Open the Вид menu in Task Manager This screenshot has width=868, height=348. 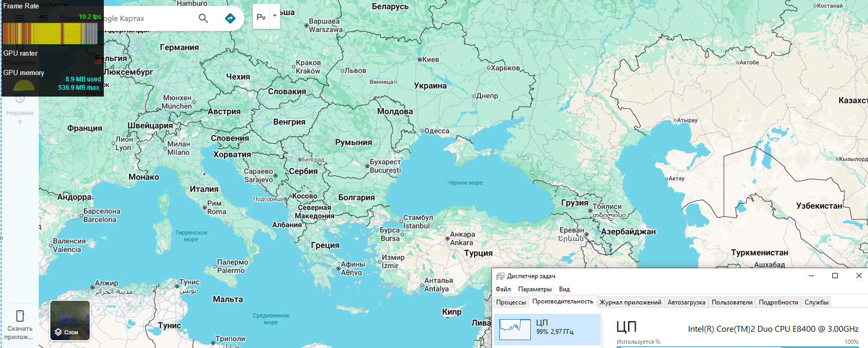tap(564, 289)
